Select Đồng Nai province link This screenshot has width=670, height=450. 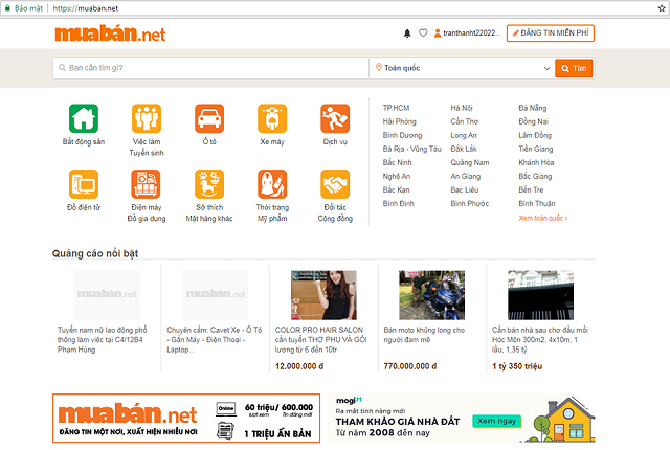point(534,122)
